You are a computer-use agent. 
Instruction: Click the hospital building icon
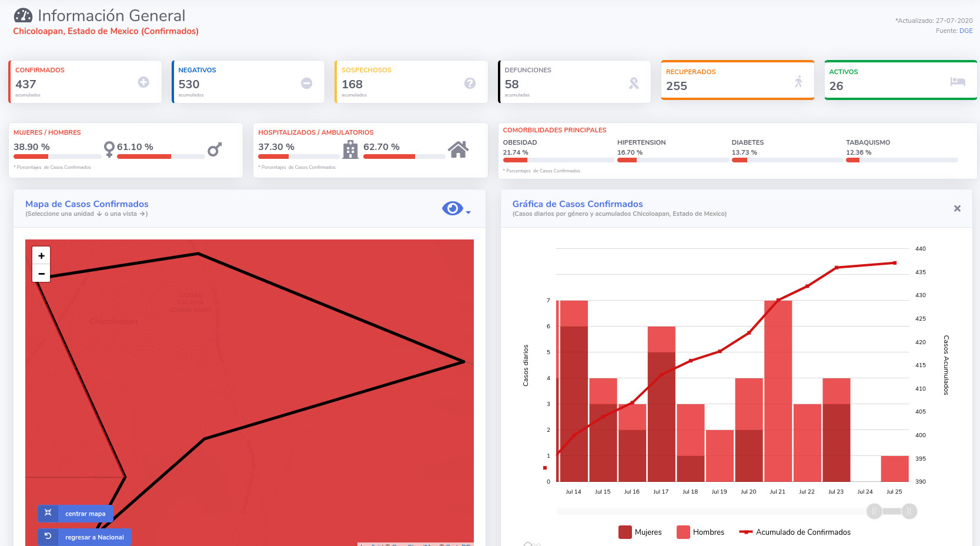[x=350, y=149]
